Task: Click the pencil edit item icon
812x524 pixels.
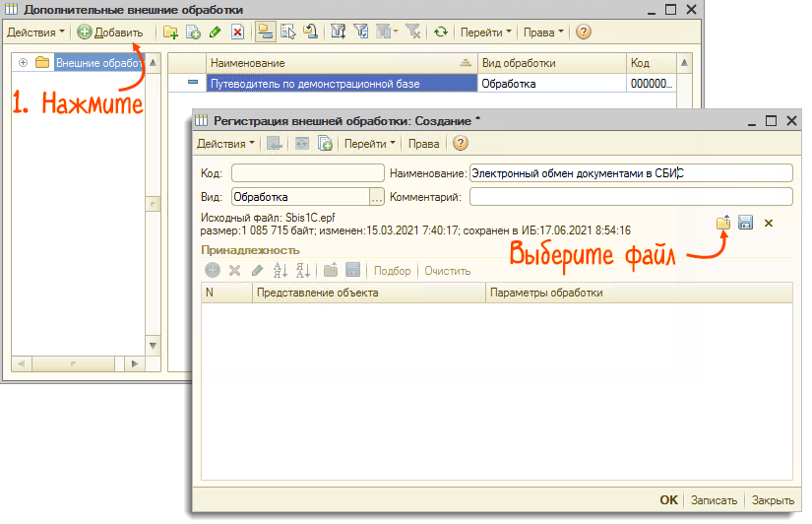Action: pos(216,32)
